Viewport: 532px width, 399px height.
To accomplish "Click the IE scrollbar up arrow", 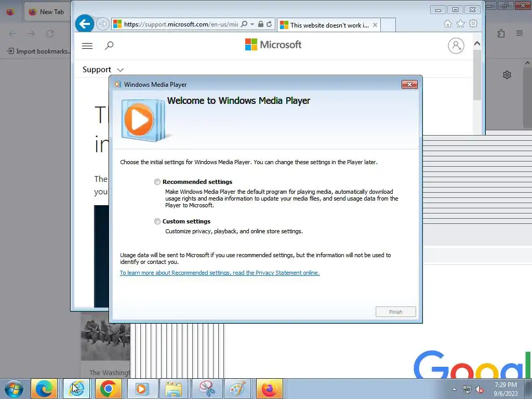I will point(477,44).
